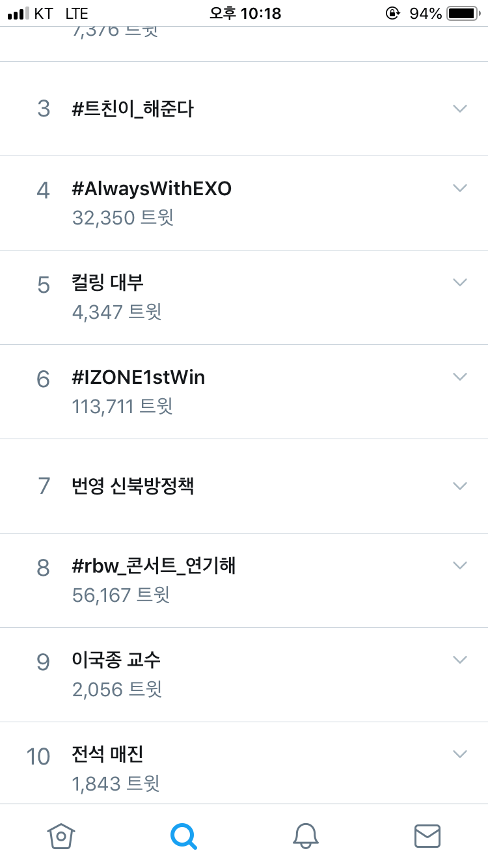Tap the cellular signal bars
Screen dimensions: 488x868
point(18,13)
